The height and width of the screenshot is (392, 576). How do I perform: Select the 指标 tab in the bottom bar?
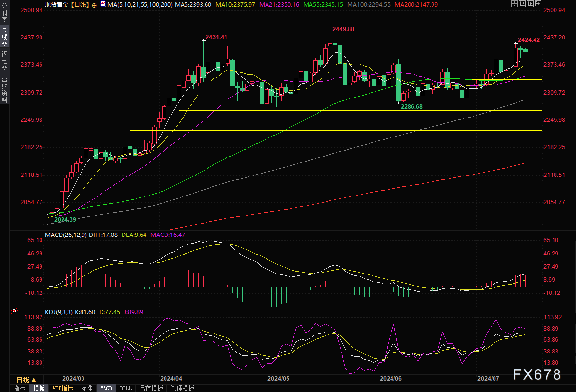pos(20,388)
